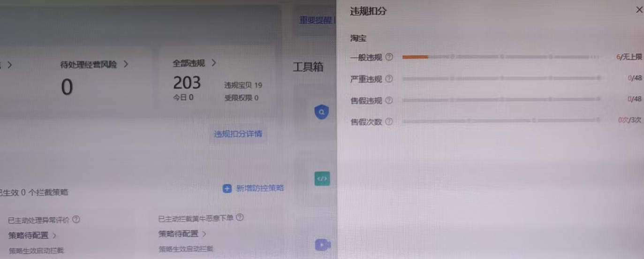Open 策略待配置 under 黄牛恶意下单
The height and width of the screenshot is (259, 644).
point(182,234)
